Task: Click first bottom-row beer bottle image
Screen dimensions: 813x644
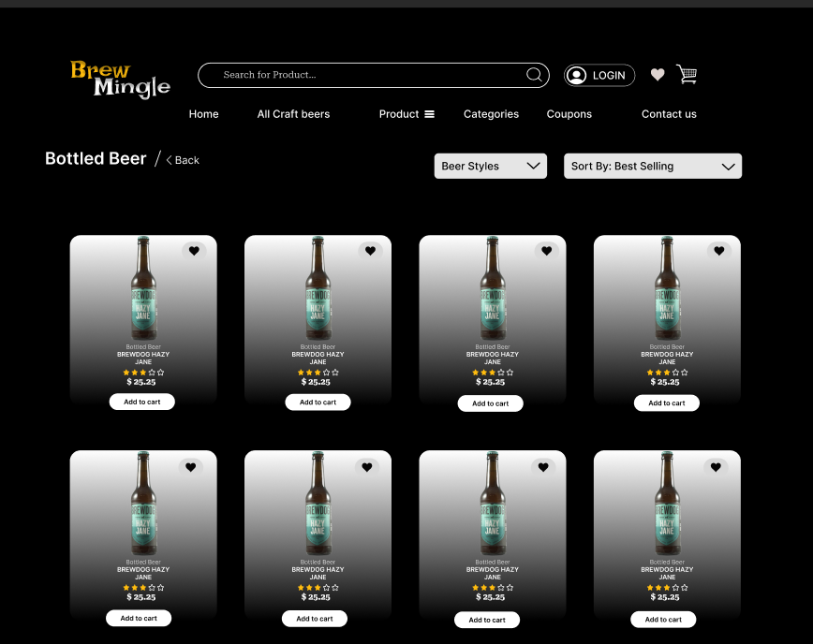Action: coord(143,503)
